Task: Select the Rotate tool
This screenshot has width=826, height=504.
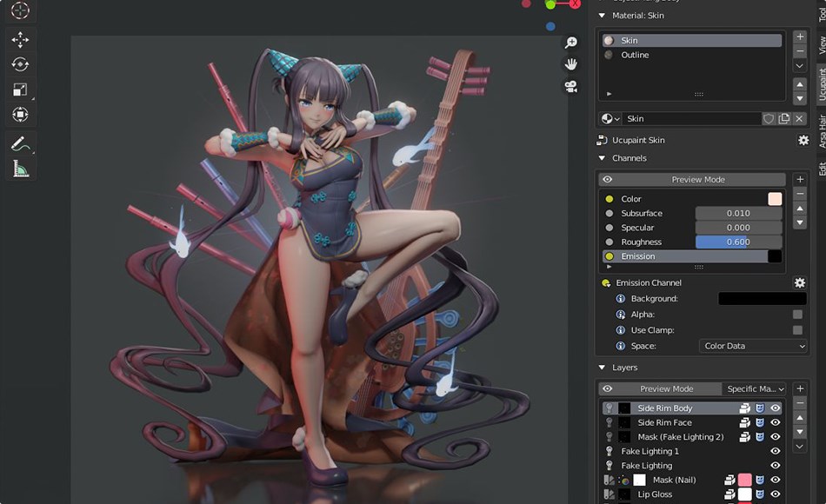Action: pos(20,64)
